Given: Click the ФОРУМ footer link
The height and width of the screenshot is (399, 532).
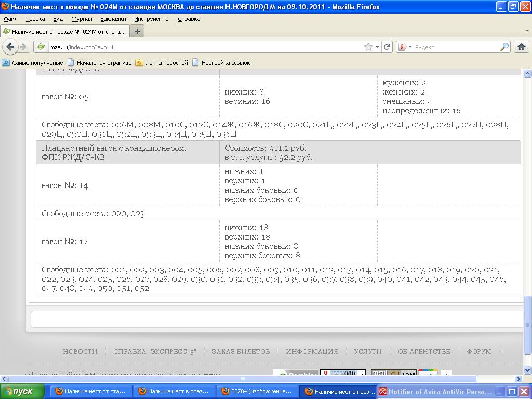Looking at the screenshot, I should [478, 352].
